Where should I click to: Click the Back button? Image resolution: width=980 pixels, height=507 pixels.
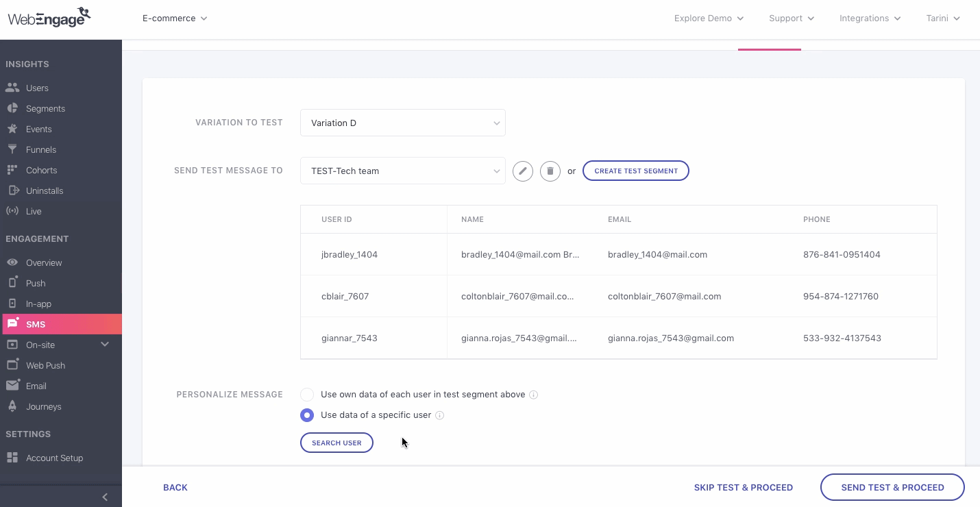pos(175,488)
